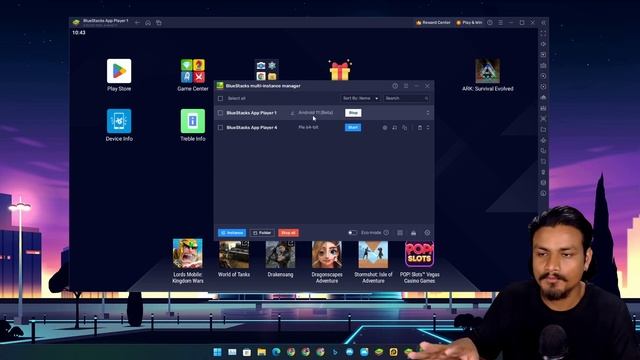Delete BlueStacks App Player 4 instance
Screen dimensions: 640x360
tap(420, 128)
